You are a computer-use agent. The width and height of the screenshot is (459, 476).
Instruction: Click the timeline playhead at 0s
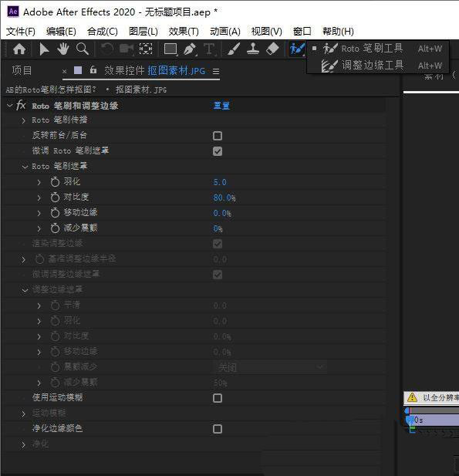click(x=409, y=420)
